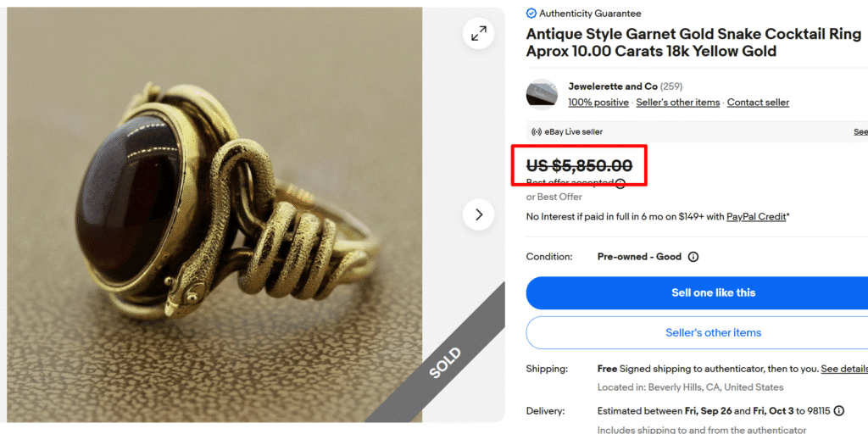Image resolution: width=868 pixels, height=434 pixels.
Task: Click the Authenticity Guarantee checkmark icon
Action: [531, 14]
